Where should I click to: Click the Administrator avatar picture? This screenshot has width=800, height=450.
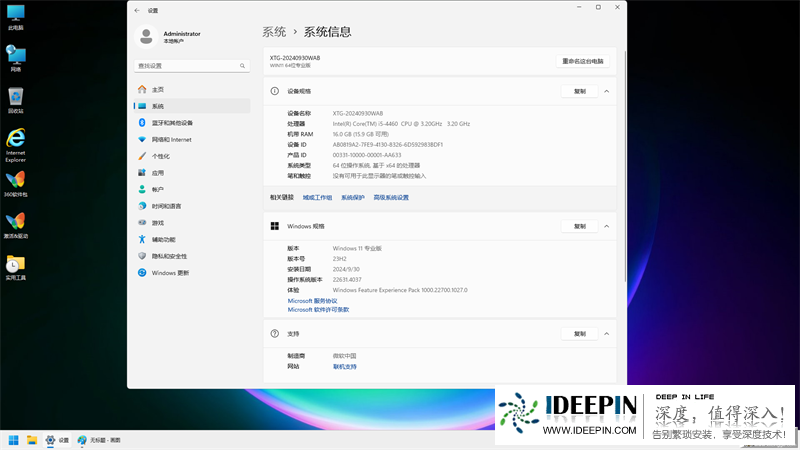(146, 37)
